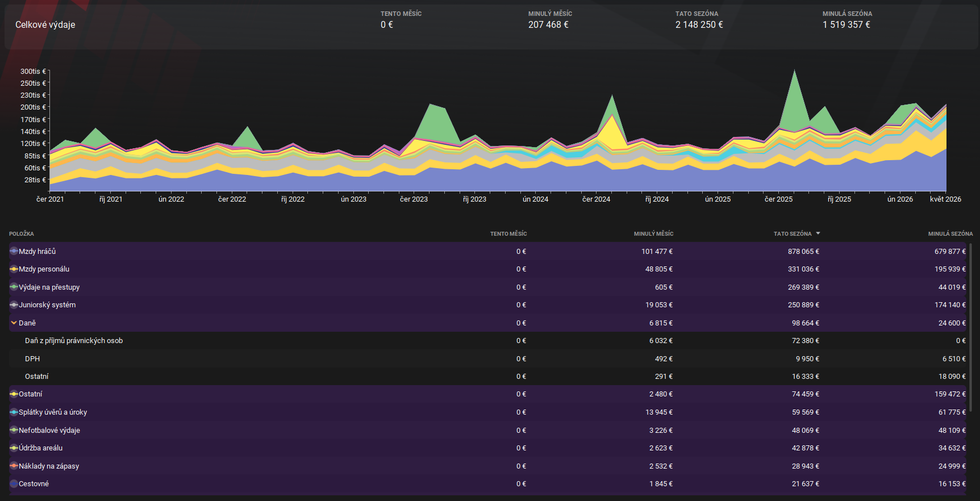Click the říj 2022 chart axis label
This screenshot has width=980, height=501.
(293, 199)
